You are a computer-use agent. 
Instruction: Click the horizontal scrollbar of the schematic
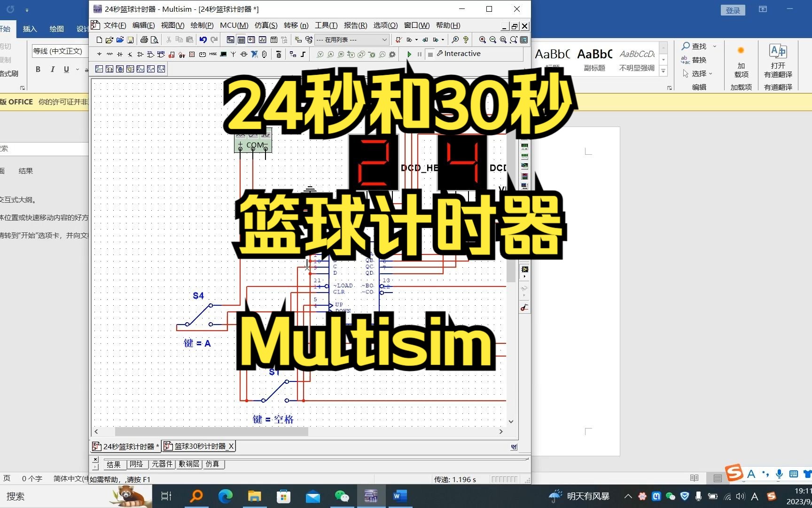point(211,431)
